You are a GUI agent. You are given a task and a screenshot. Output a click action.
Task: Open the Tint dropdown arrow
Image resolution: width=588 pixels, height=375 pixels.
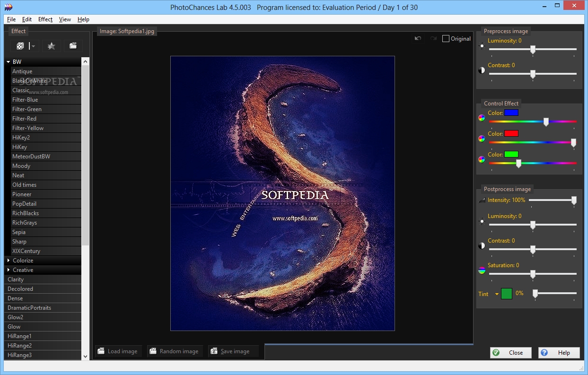(x=497, y=294)
